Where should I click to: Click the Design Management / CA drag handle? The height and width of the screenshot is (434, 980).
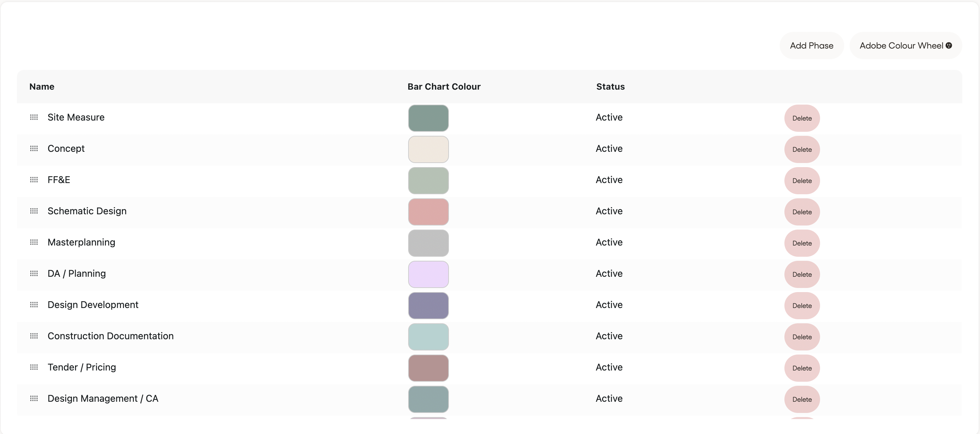coord(34,398)
